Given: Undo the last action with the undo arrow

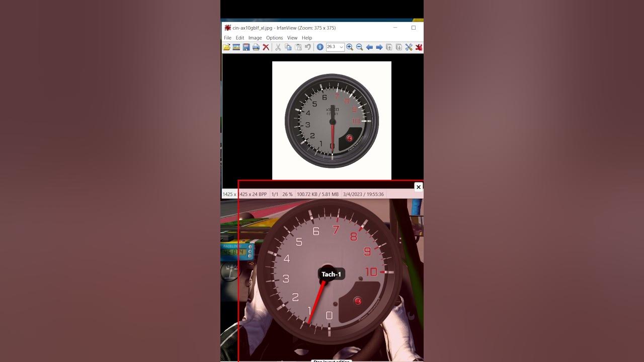Looking at the screenshot, I should [307, 47].
